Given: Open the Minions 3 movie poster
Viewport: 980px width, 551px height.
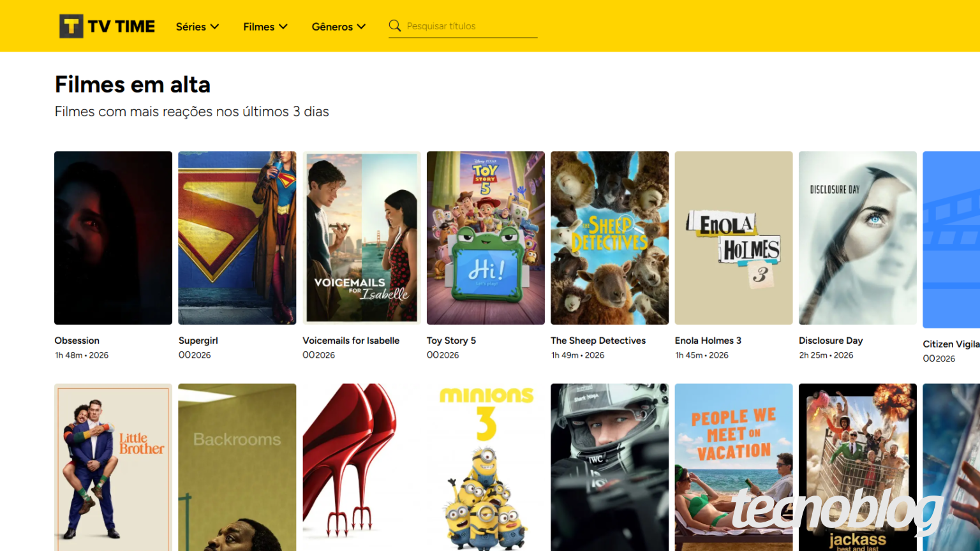Looking at the screenshot, I should 486,467.
